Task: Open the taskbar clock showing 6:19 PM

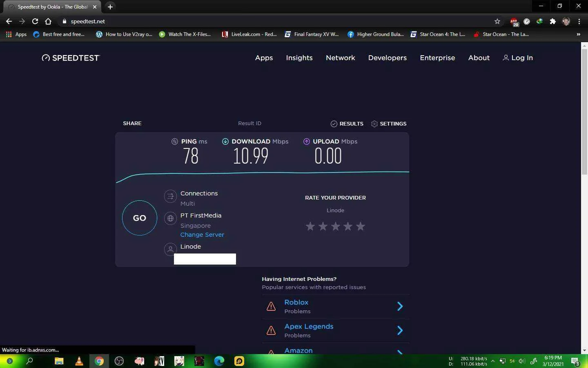Action: click(553, 361)
